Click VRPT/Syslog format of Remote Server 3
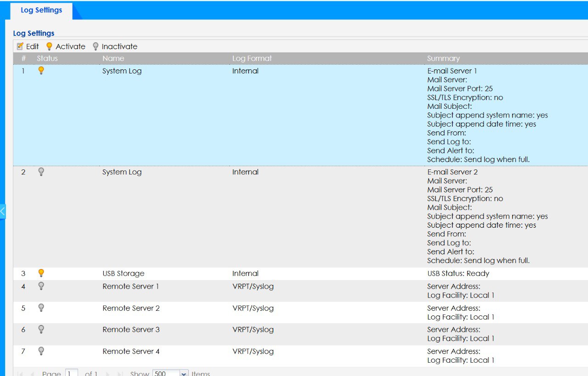Screen dimensions: 588x376 point(253,329)
